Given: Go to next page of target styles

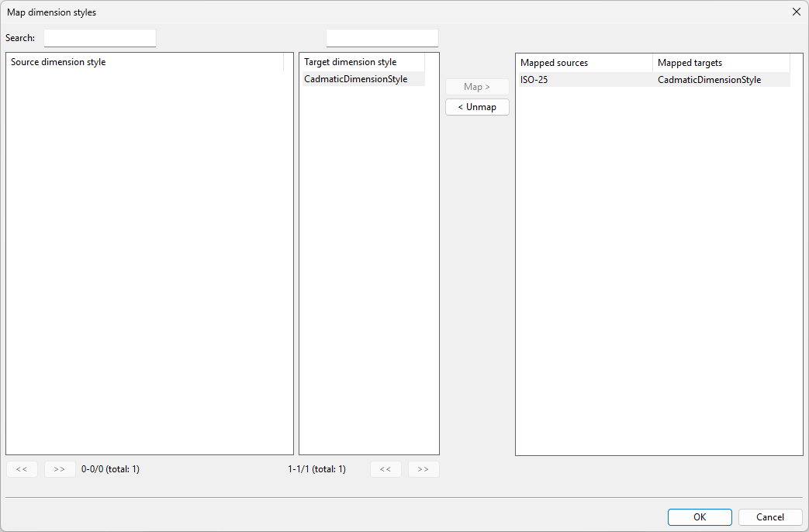Looking at the screenshot, I should [x=424, y=469].
